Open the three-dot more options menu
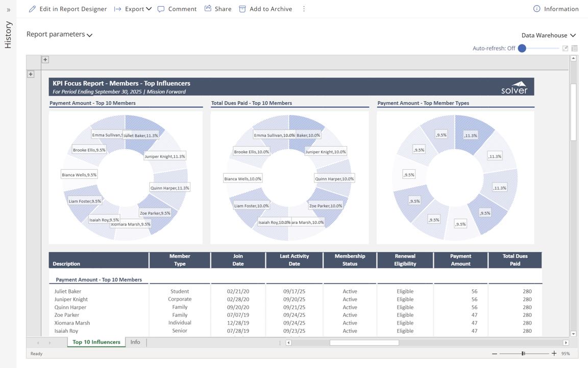This screenshot has width=588, height=368. tap(304, 9)
